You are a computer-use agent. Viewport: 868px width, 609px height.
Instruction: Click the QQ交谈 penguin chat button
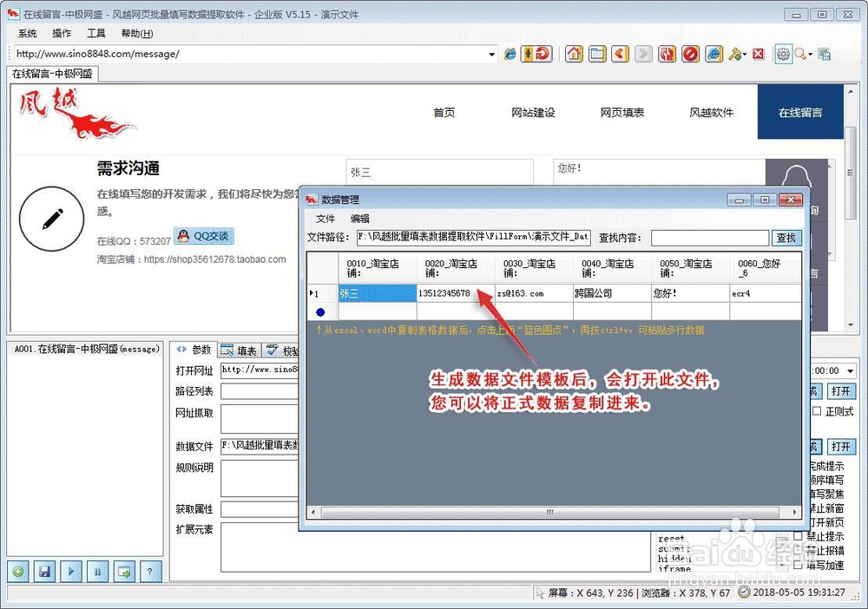click(x=204, y=236)
